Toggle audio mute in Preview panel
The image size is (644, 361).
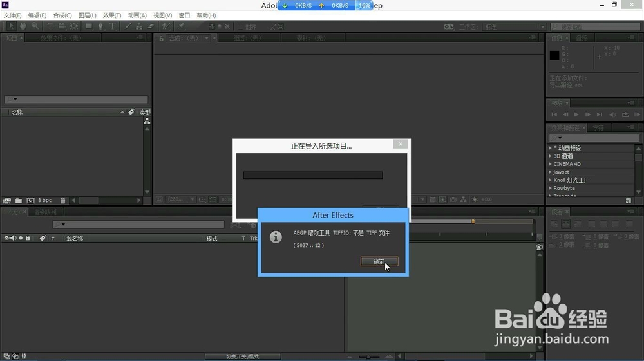click(x=612, y=115)
